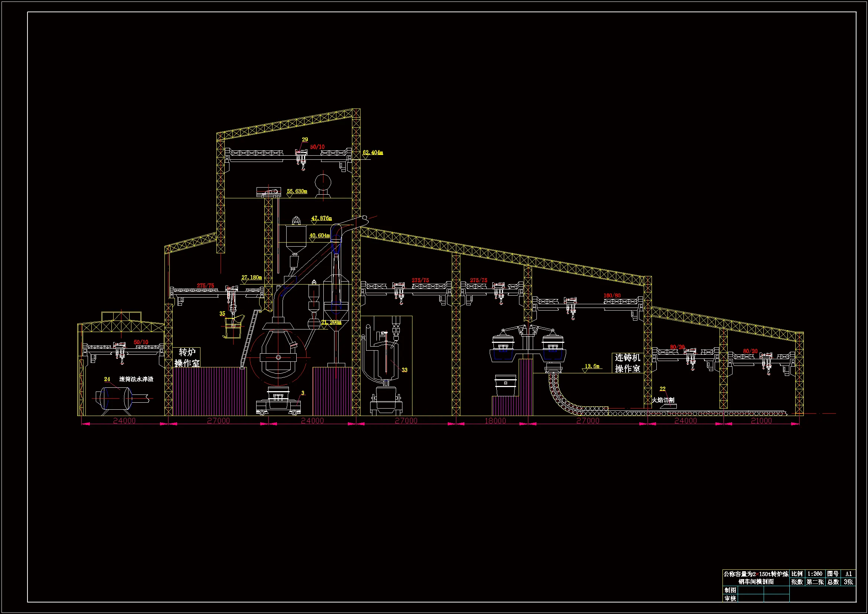The height and width of the screenshot is (614, 868).
Task: Click the 62.404m elevation marker
Action: pyautogui.click(x=372, y=153)
